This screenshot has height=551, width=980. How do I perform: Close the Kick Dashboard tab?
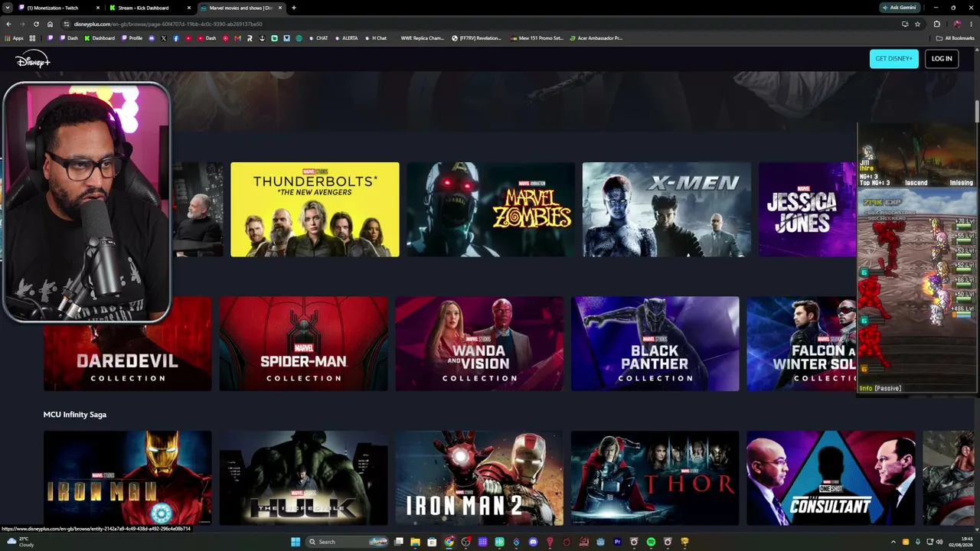tap(188, 8)
